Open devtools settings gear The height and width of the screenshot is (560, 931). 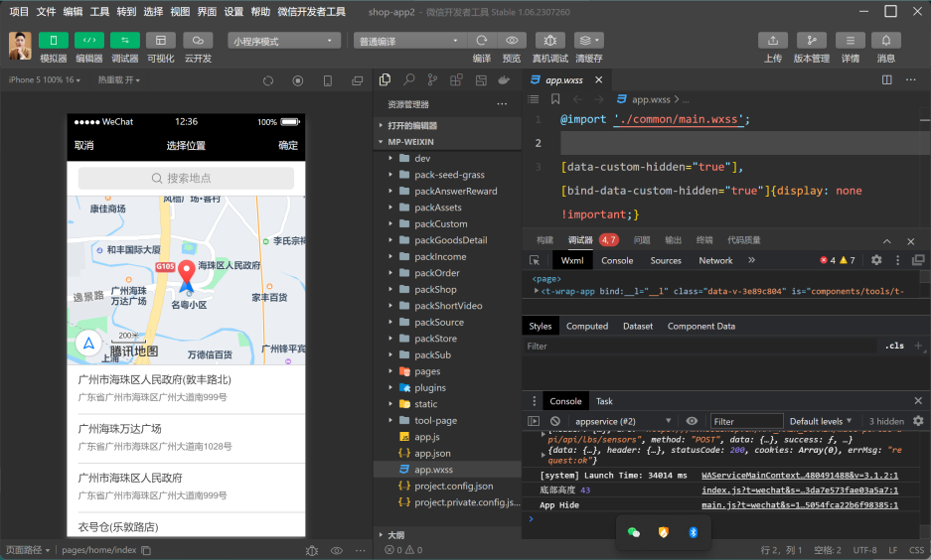[876, 260]
